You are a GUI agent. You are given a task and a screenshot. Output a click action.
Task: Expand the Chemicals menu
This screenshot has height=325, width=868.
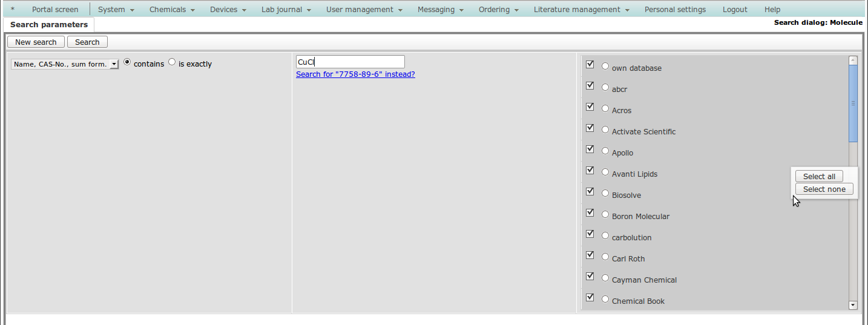point(172,10)
